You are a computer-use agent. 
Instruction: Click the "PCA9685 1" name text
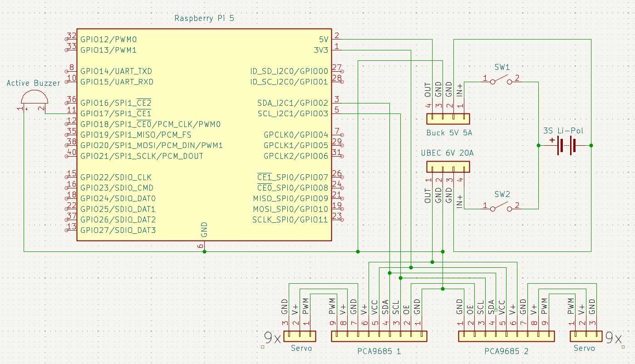point(379,351)
